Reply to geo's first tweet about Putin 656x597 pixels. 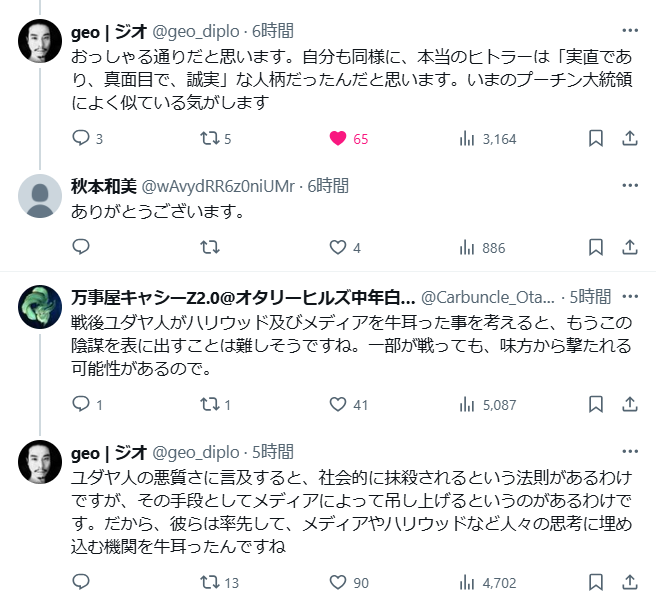(x=82, y=139)
